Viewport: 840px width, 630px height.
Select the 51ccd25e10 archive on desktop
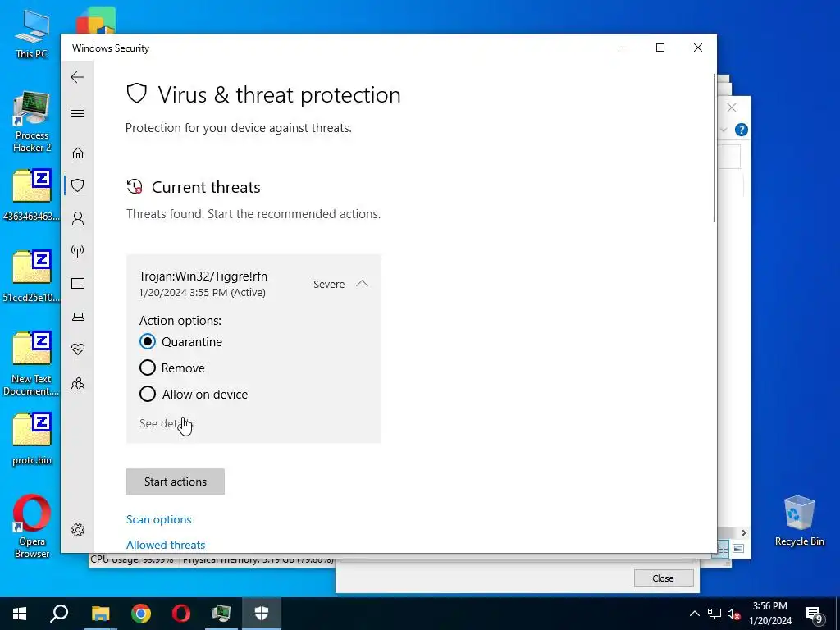[x=32, y=276]
